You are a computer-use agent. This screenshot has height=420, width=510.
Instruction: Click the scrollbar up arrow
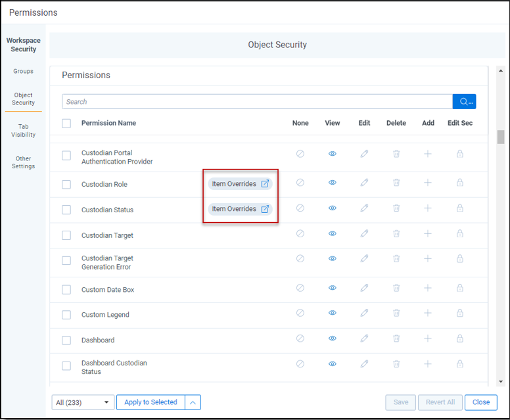(501, 70)
